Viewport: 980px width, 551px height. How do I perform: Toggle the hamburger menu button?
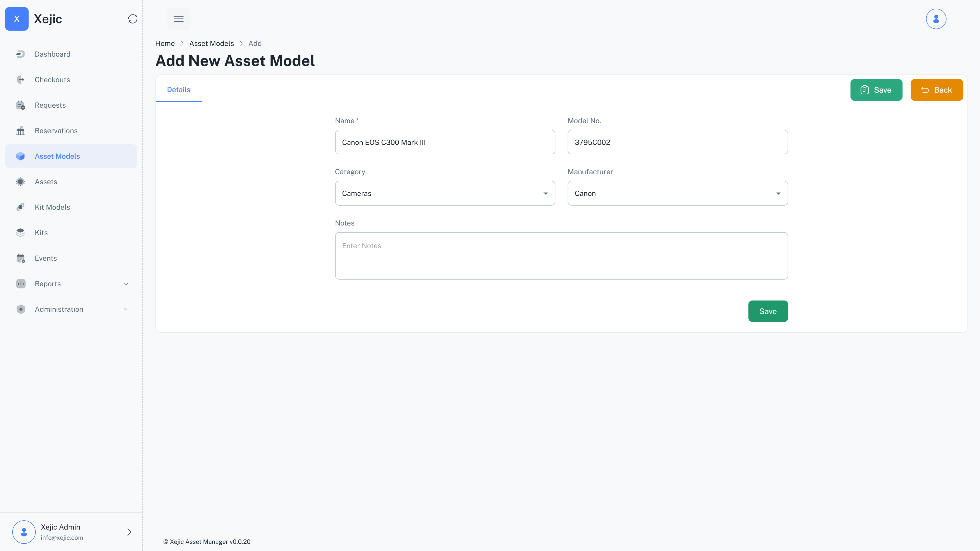pyautogui.click(x=178, y=19)
